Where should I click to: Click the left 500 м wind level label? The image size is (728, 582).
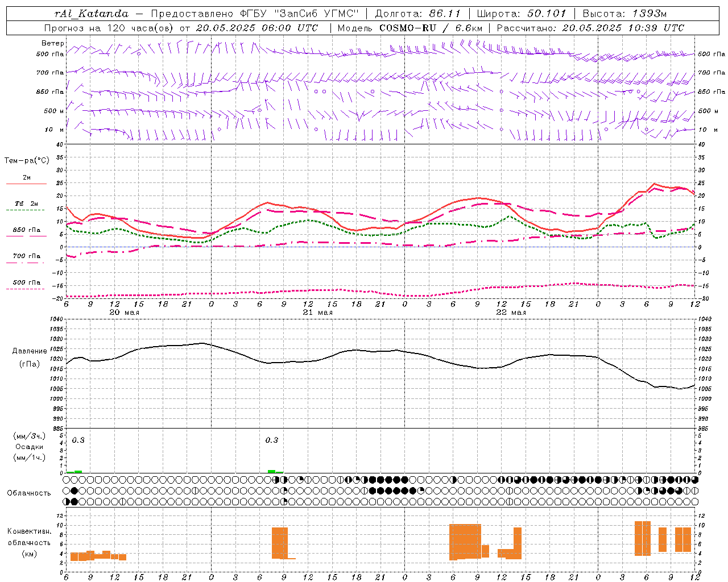click(54, 111)
